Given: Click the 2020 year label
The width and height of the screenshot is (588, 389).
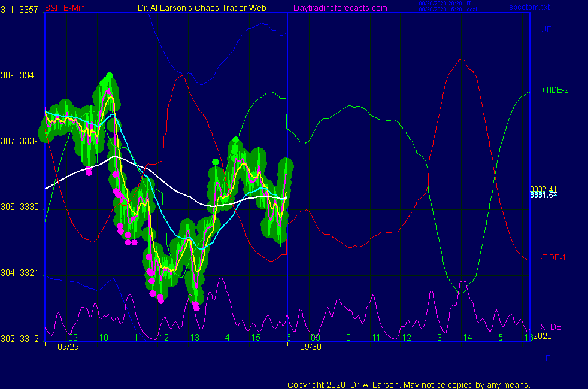Looking at the screenshot, I should click(543, 336).
